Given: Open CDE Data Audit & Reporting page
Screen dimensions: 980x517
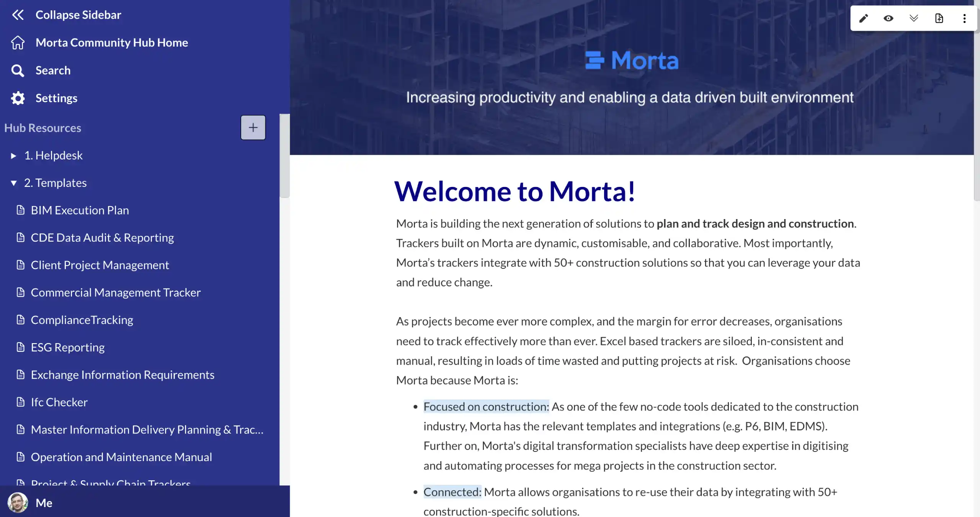Looking at the screenshot, I should click(102, 238).
